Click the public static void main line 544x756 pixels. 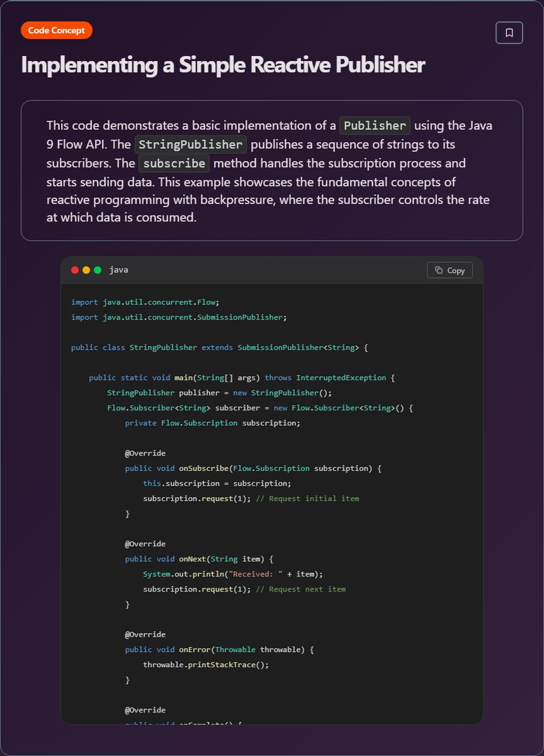click(x=241, y=377)
